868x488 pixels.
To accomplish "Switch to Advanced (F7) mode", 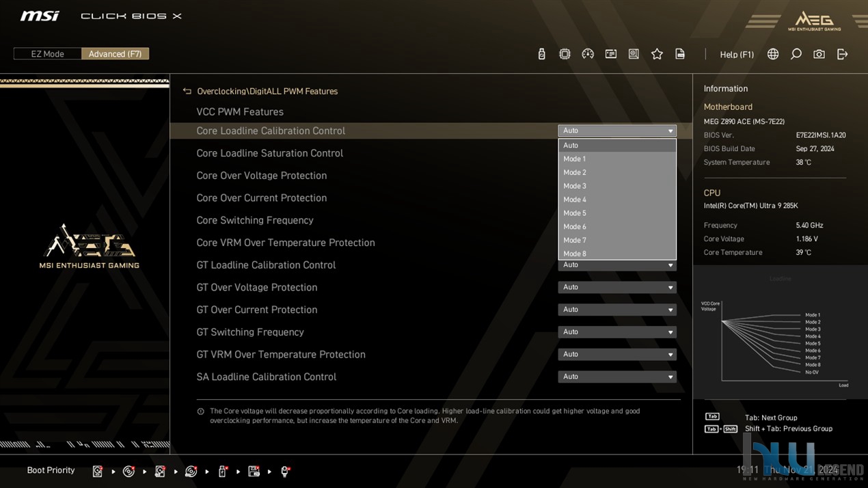I will point(115,54).
